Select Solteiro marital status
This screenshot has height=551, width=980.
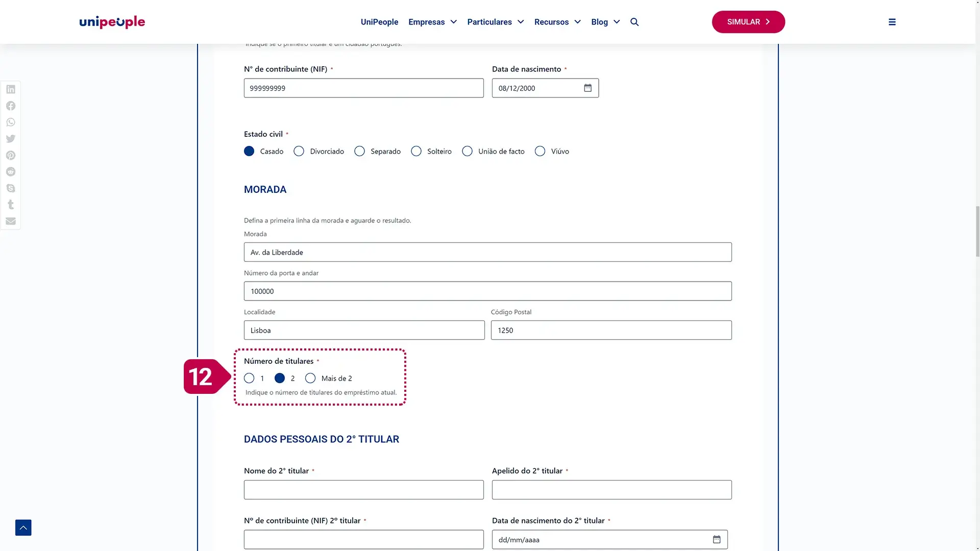point(416,152)
